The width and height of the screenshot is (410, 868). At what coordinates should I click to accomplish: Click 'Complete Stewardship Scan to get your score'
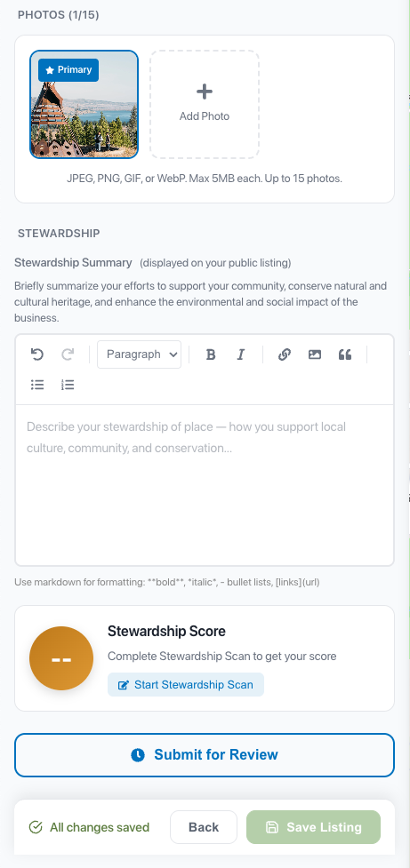click(222, 657)
